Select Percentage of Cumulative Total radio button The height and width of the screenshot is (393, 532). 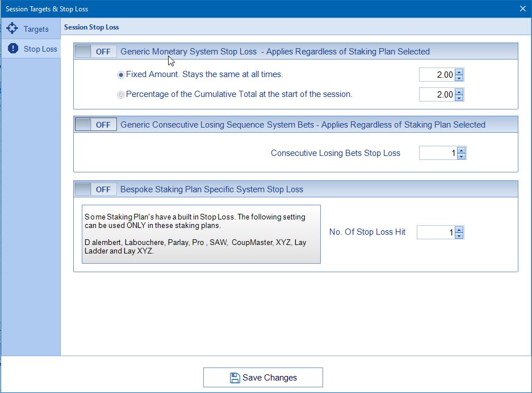120,95
